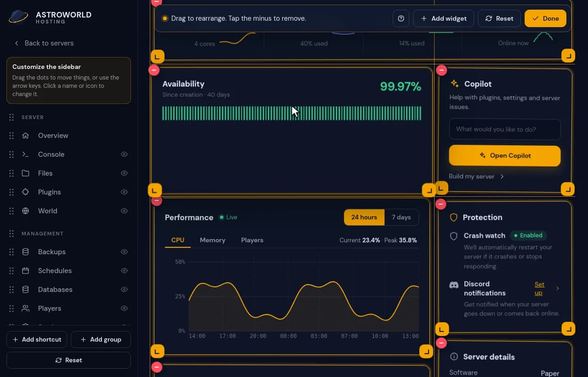Toggle visibility eye for Files
The image size is (588, 377).
click(124, 173)
